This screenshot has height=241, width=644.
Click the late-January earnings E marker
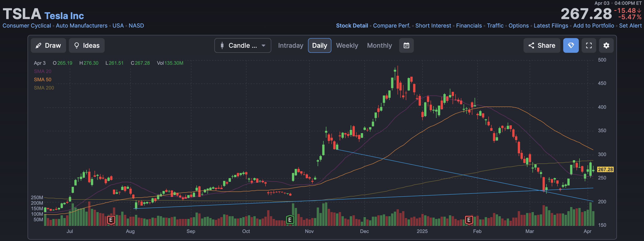tap(469, 220)
